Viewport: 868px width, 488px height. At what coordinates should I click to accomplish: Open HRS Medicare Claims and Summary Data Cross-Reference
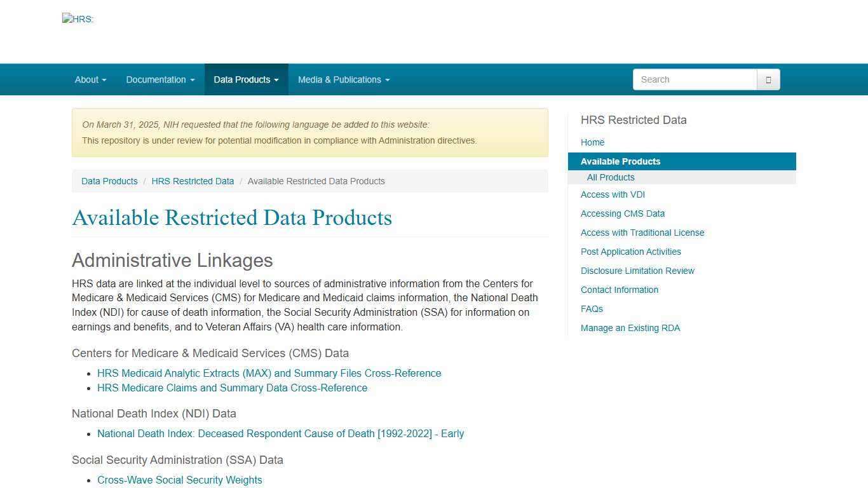[232, 388]
